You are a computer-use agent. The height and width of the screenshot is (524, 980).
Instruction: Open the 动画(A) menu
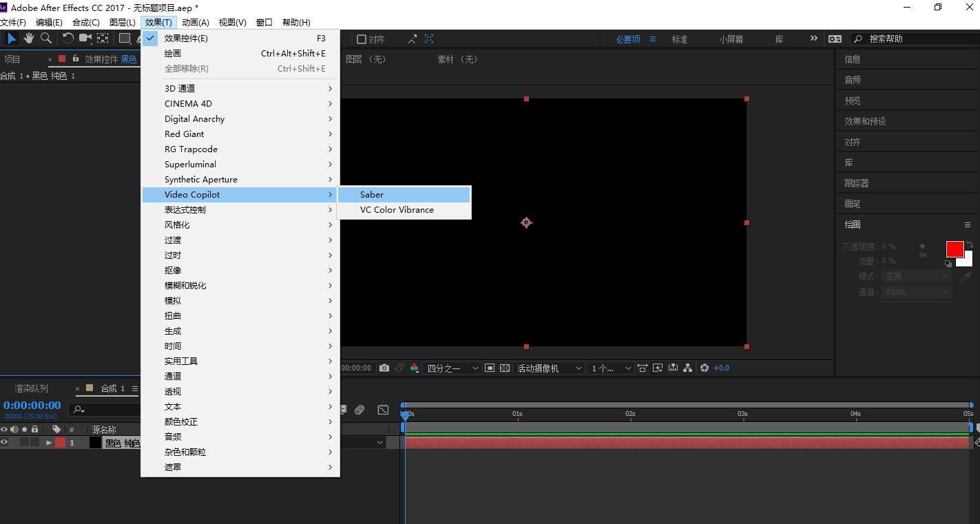[x=195, y=23]
